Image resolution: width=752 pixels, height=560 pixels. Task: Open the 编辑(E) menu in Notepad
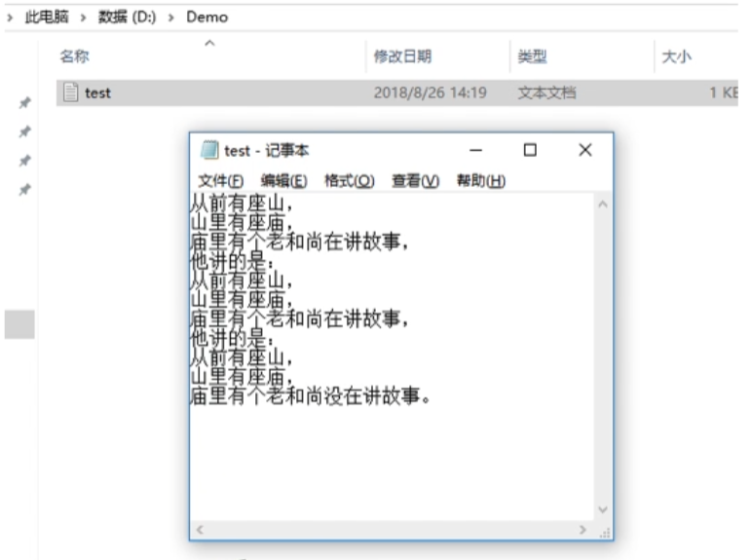point(283,181)
